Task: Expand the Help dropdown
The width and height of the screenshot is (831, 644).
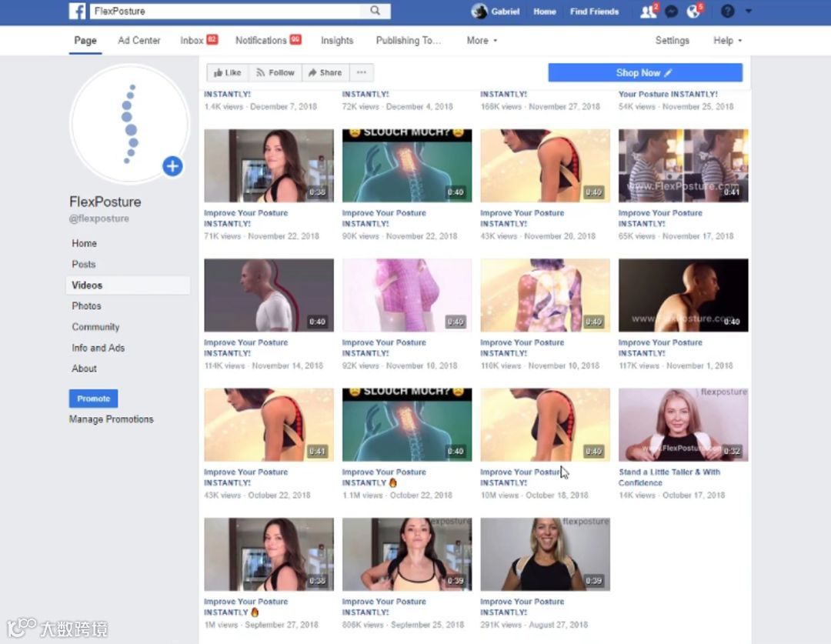Action: click(x=727, y=40)
